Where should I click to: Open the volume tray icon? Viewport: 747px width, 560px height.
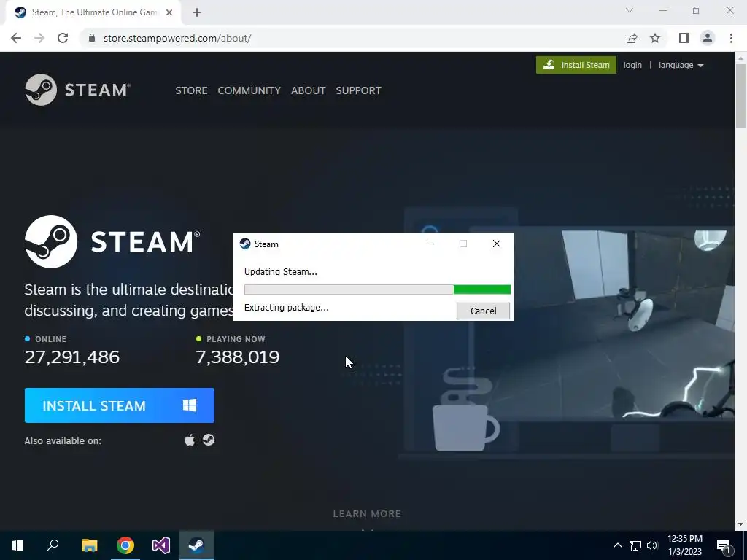coord(652,545)
